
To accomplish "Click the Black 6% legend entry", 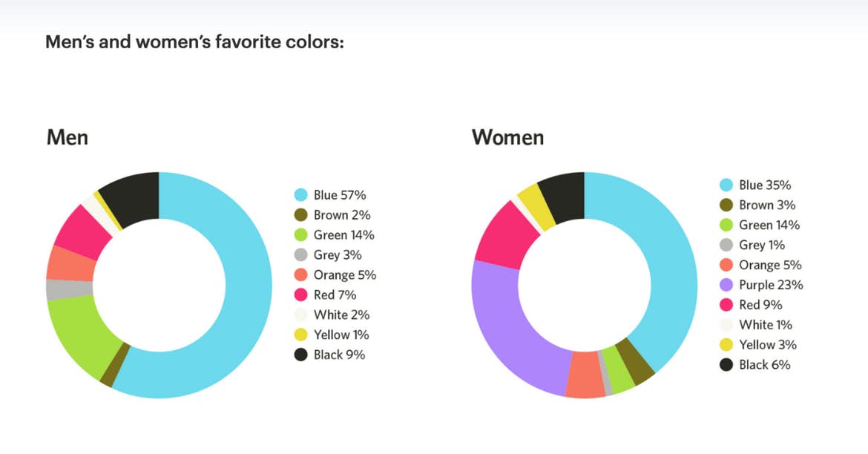I will point(754,364).
